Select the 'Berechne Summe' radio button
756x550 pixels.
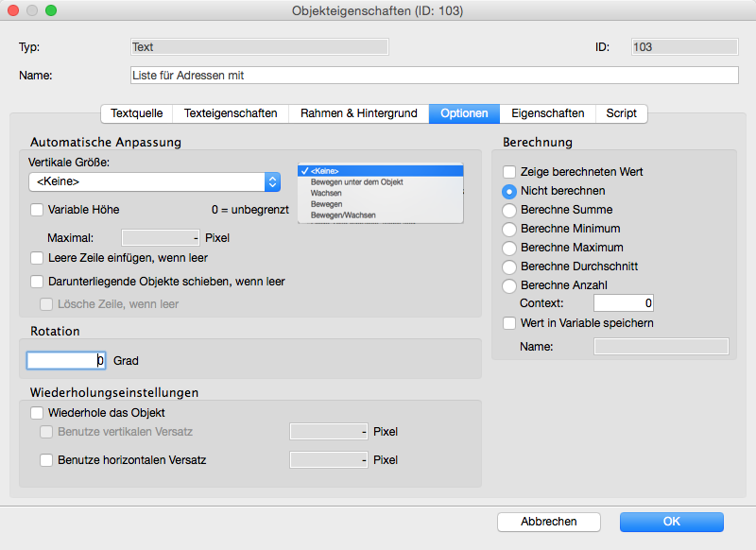[509, 210]
